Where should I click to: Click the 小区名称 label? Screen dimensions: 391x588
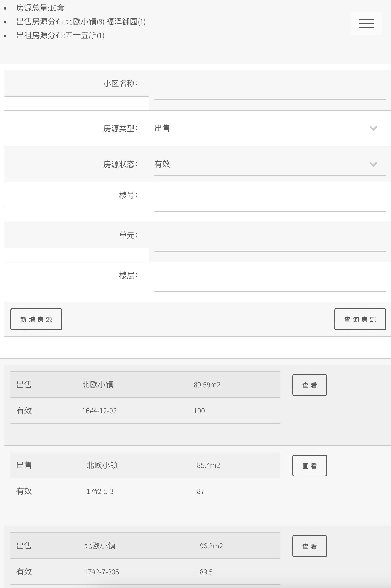click(121, 83)
